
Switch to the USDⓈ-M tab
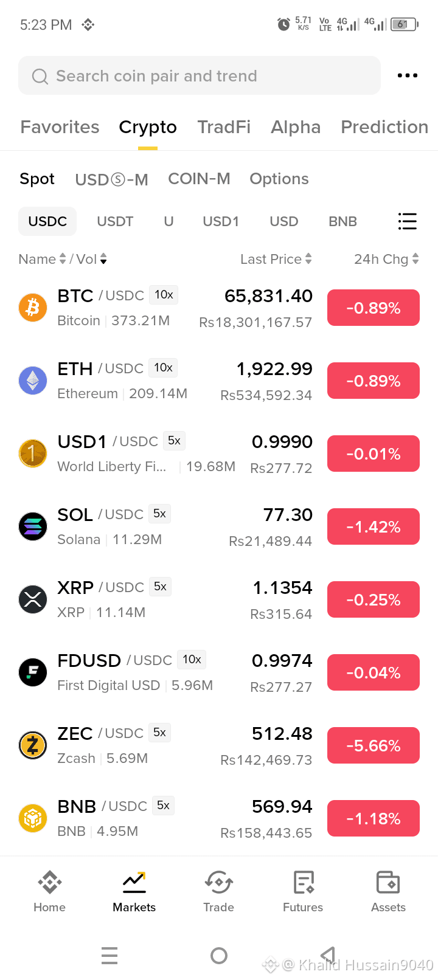[111, 179]
